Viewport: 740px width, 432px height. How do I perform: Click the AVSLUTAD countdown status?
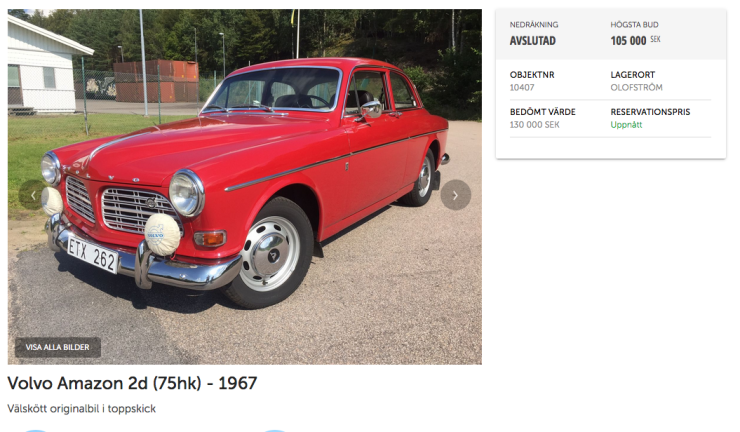[533, 41]
